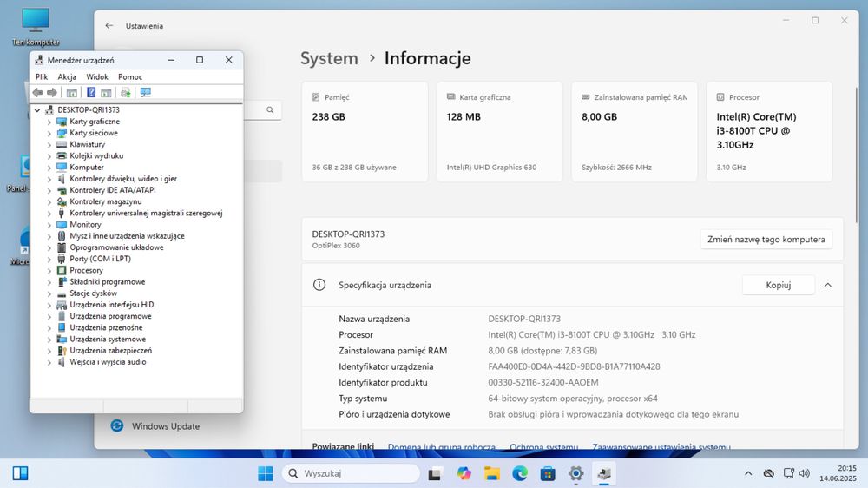Show hidden tray icons chevron
Image resolution: width=868 pixels, height=488 pixels.
(x=748, y=473)
